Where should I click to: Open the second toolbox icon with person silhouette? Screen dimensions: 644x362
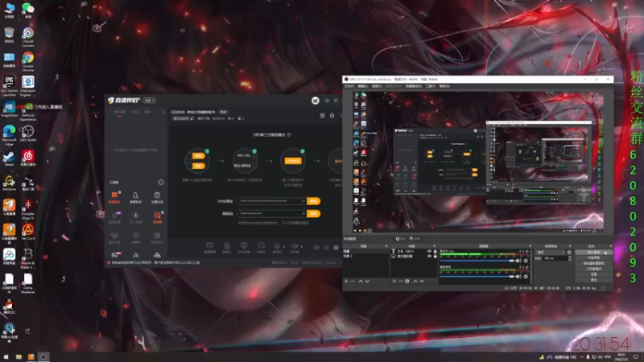tap(135, 195)
